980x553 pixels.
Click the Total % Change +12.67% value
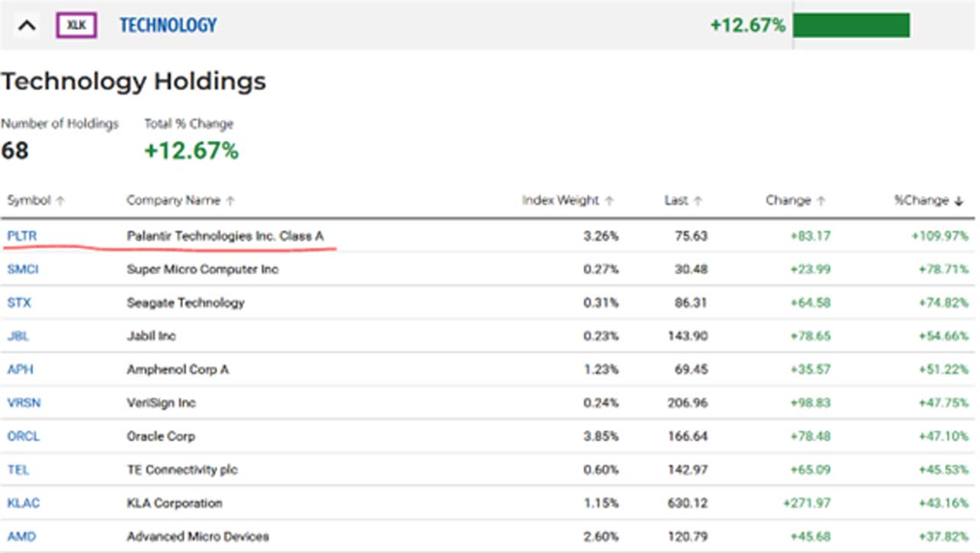[x=191, y=151]
